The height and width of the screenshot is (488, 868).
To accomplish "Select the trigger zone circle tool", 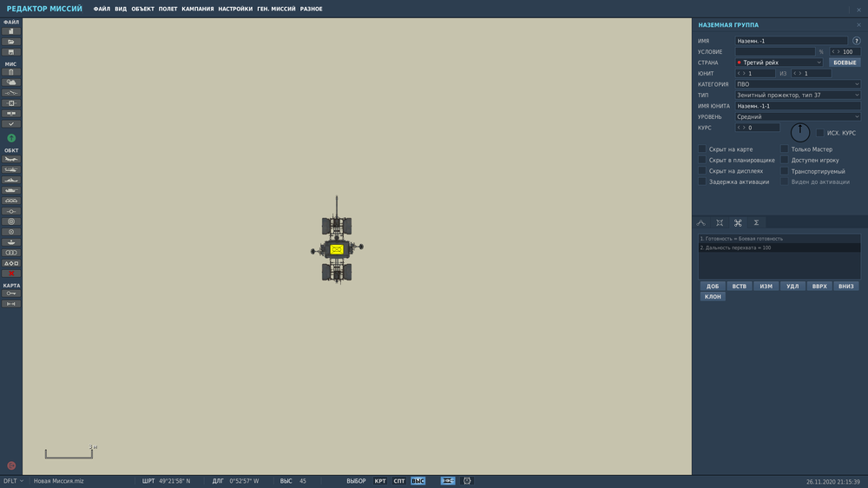I will click(x=10, y=221).
